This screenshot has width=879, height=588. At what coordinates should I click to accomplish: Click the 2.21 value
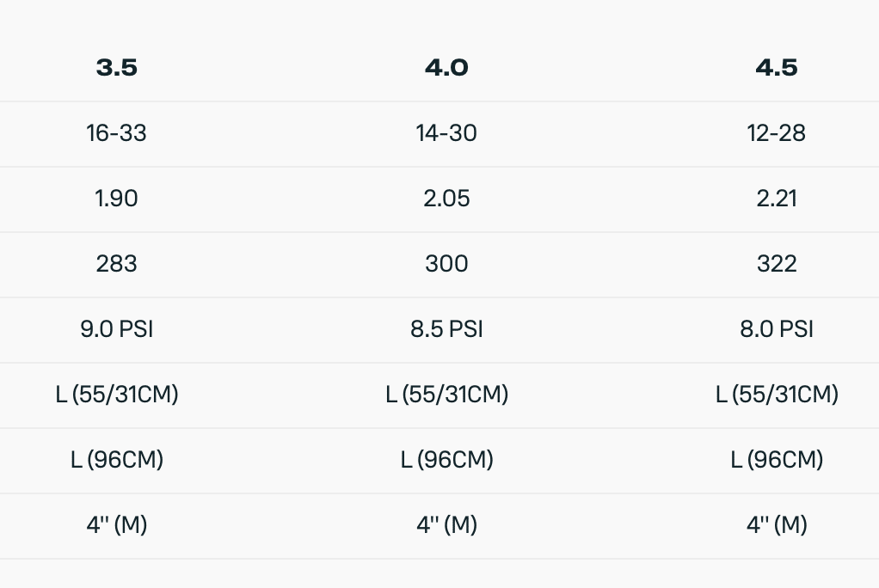click(x=777, y=199)
